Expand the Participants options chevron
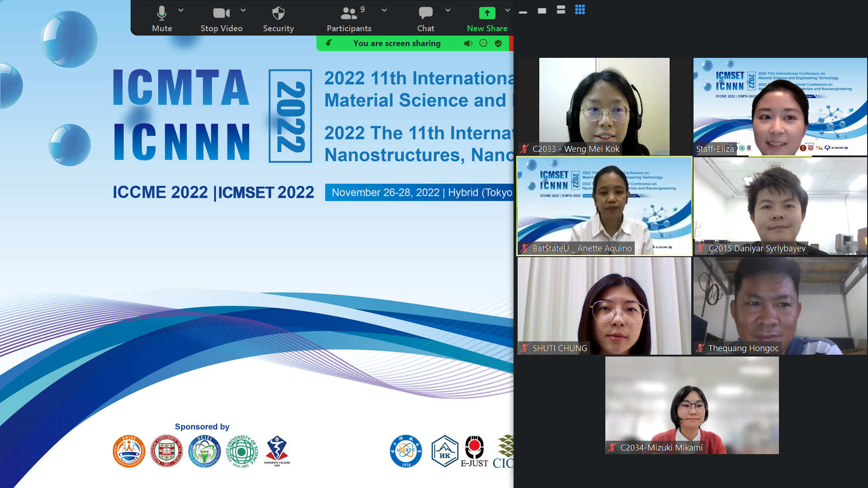Viewport: 868px width, 488px height. click(384, 10)
